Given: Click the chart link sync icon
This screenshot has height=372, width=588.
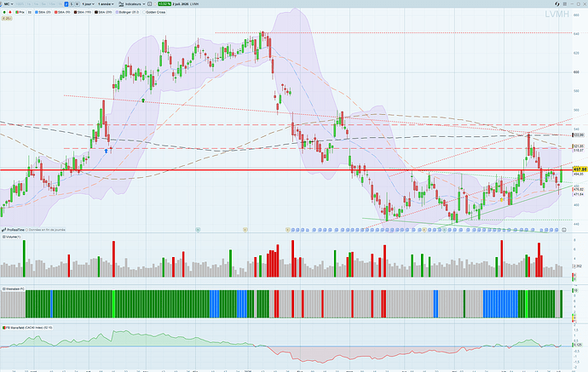Looking at the screenshot, I should pos(556,3).
